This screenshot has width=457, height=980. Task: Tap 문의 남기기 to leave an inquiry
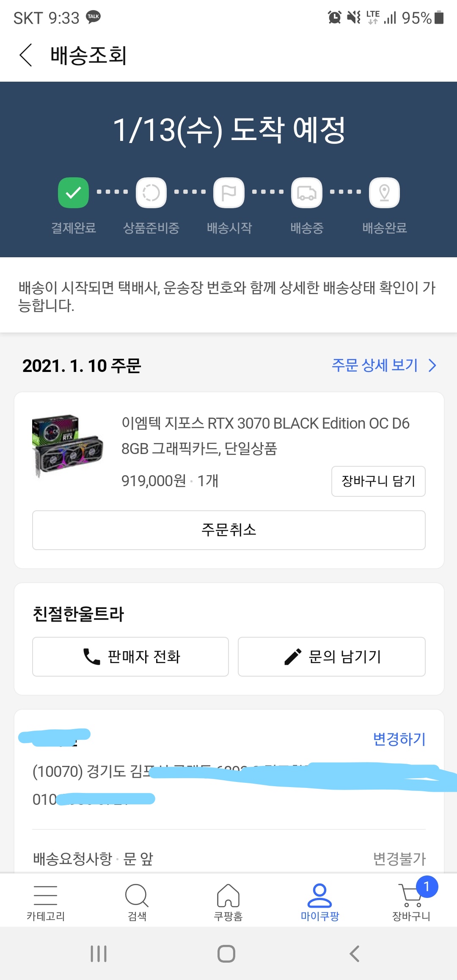click(331, 656)
